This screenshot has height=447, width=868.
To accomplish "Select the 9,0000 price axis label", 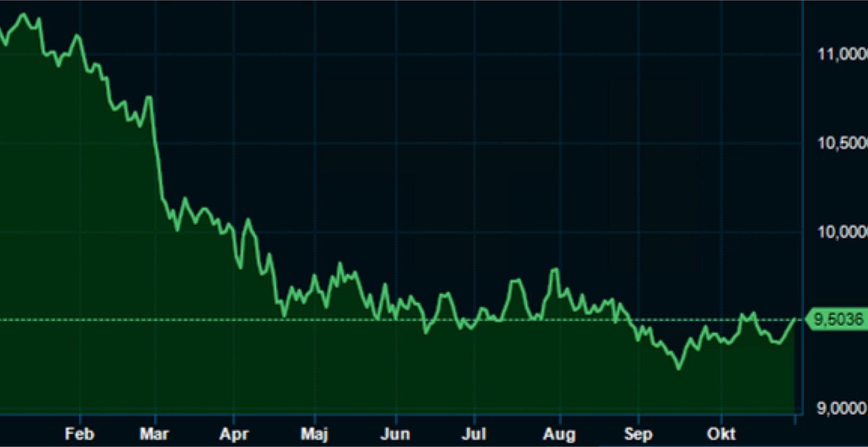I will point(842,409).
